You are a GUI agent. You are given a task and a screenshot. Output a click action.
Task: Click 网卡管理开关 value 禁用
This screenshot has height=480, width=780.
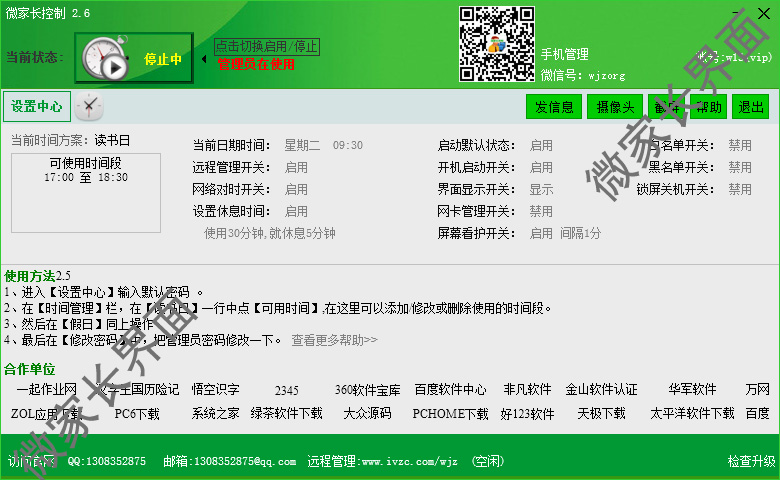click(x=541, y=211)
